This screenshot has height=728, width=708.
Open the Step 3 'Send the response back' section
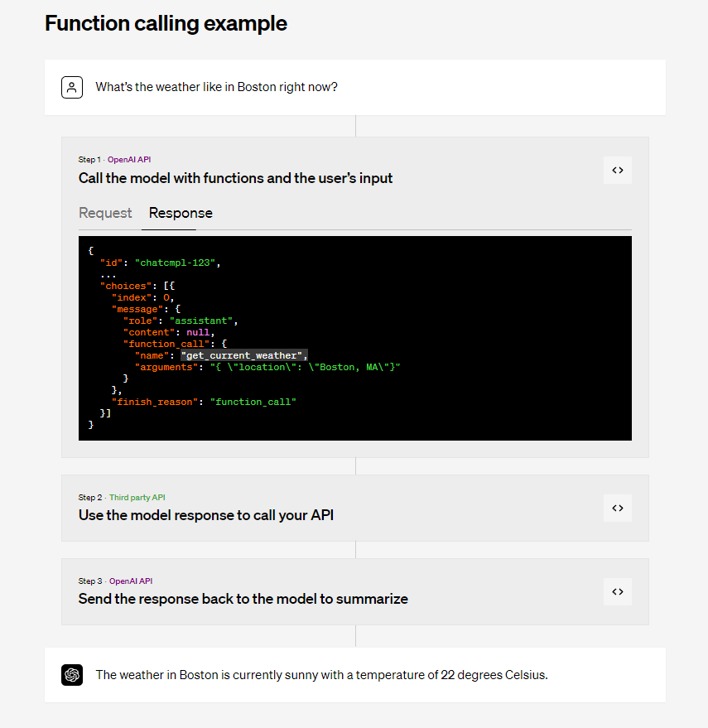click(243, 599)
